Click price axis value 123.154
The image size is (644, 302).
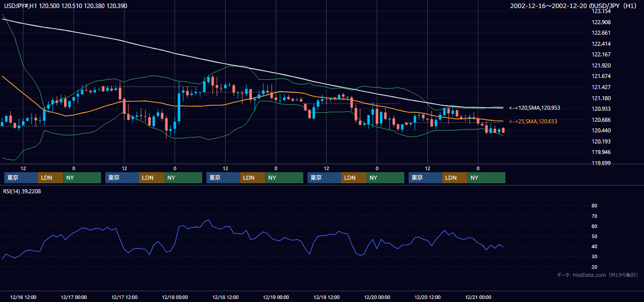pos(601,12)
